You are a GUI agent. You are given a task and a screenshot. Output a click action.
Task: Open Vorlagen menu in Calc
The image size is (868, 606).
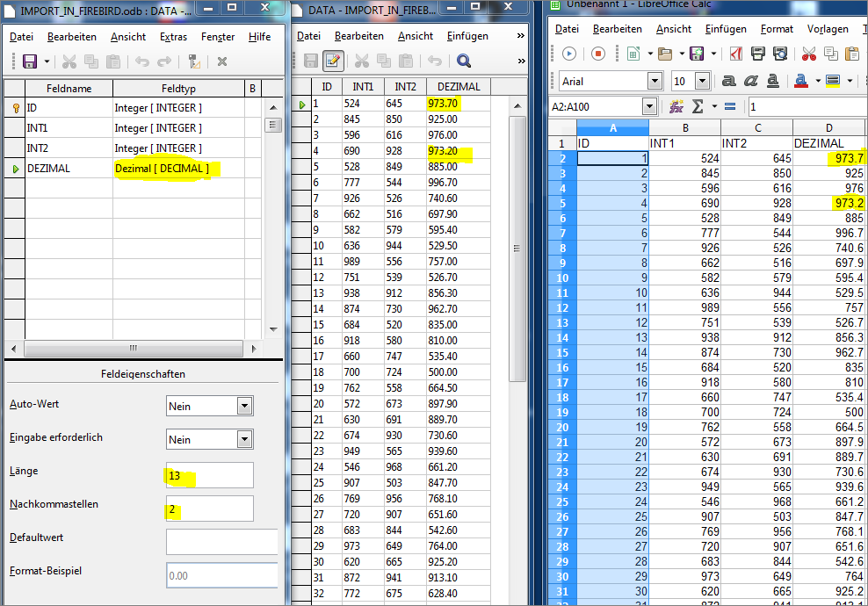click(x=828, y=29)
